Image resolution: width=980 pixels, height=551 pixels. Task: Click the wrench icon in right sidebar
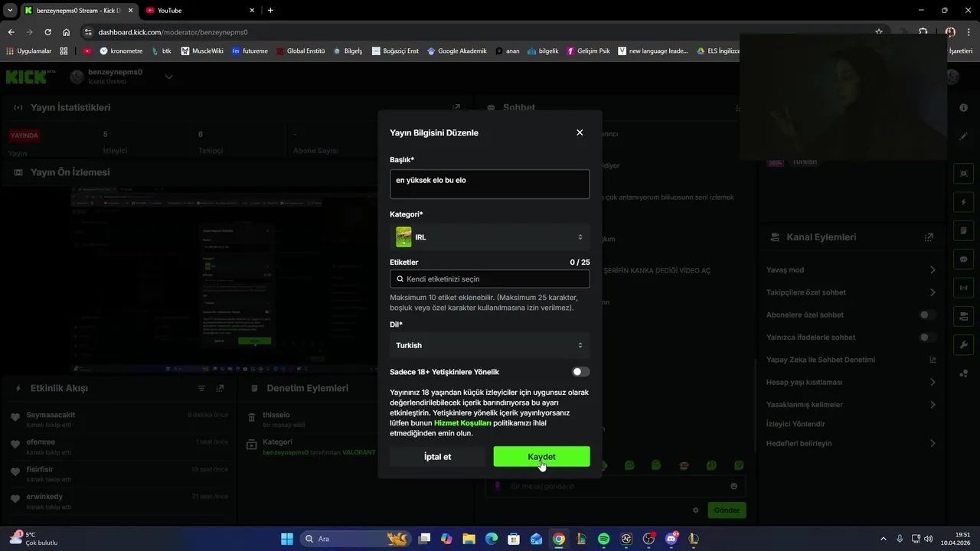[964, 344]
